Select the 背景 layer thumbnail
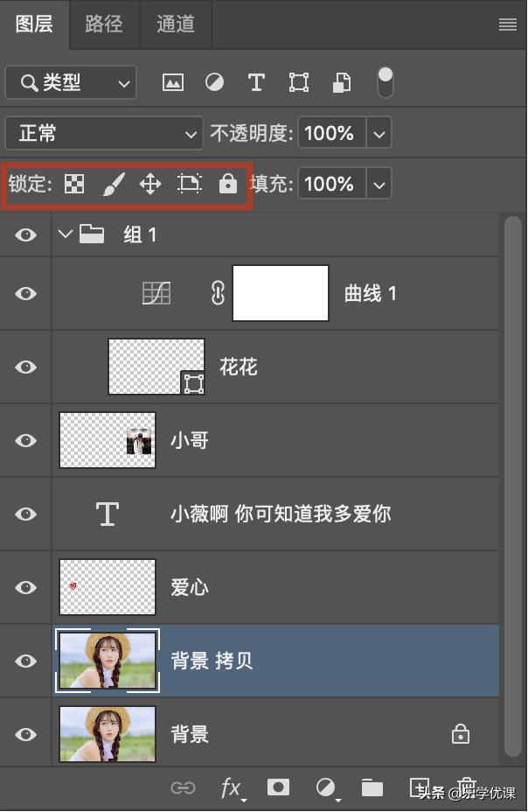This screenshot has height=812, width=528. tap(108, 734)
